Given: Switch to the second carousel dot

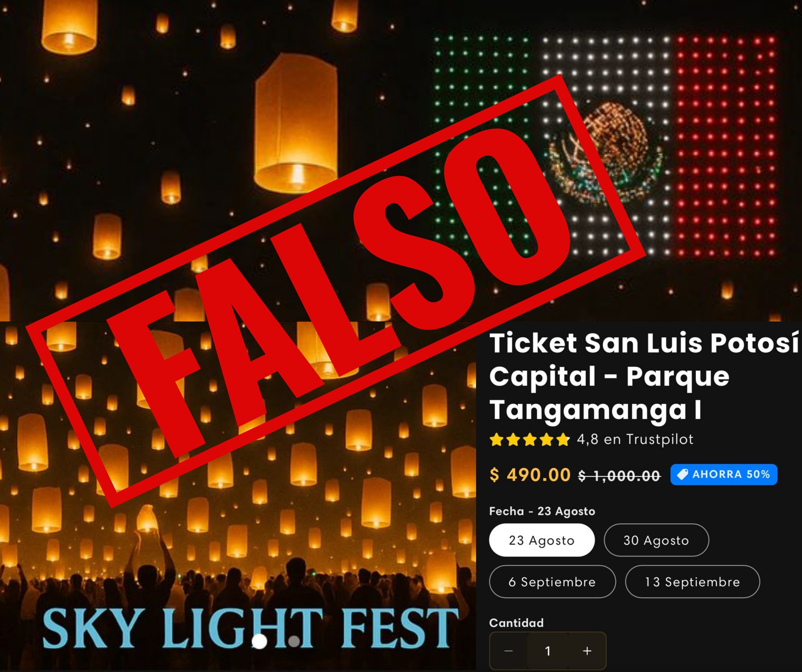Looking at the screenshot, I should 294,641.
